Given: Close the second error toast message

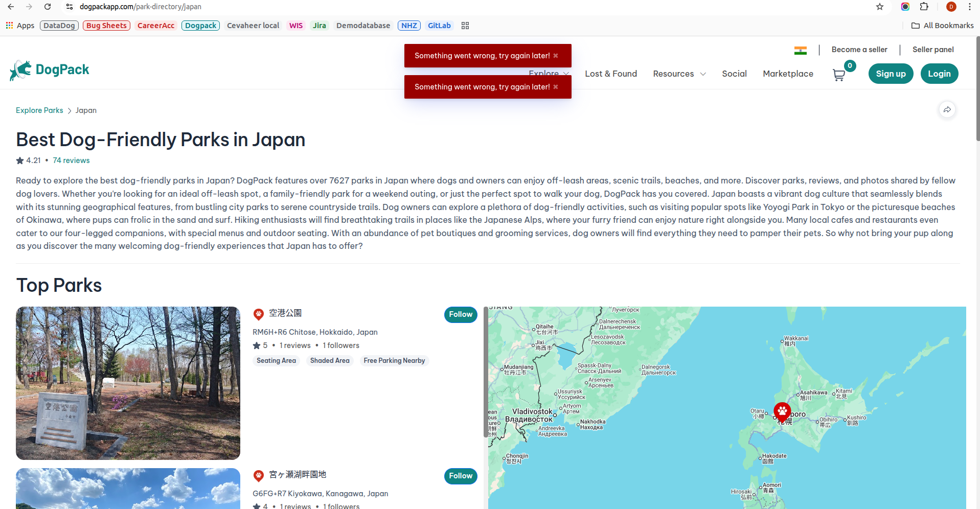Looking at the screenshot, I should (556, 87).
